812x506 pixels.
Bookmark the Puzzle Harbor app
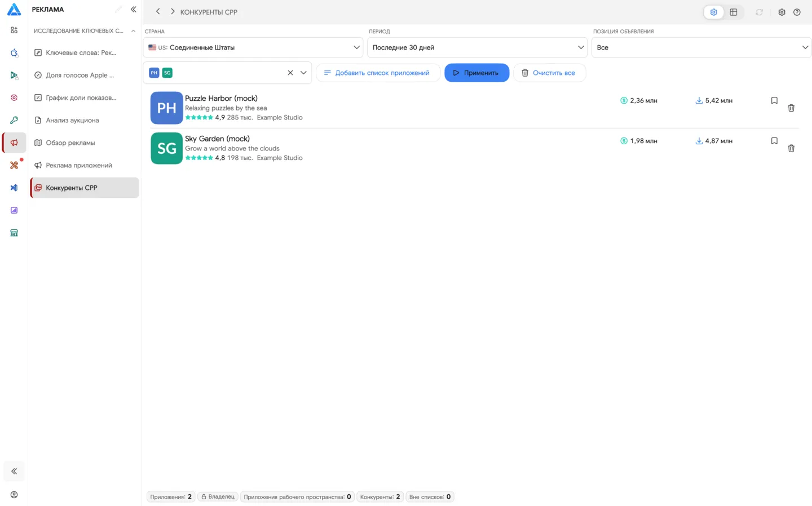point(774,100)
